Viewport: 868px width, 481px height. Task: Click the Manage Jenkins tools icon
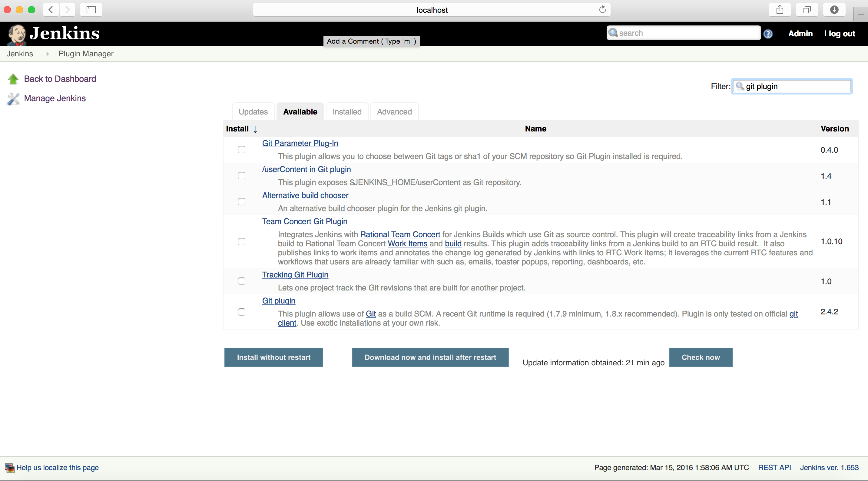(x=13, y=98)
